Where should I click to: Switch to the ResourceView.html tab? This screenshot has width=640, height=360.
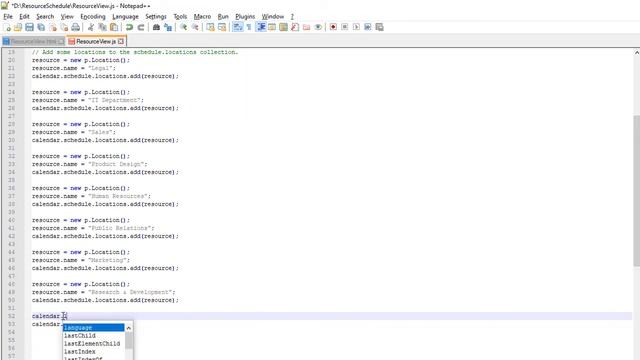33,42
